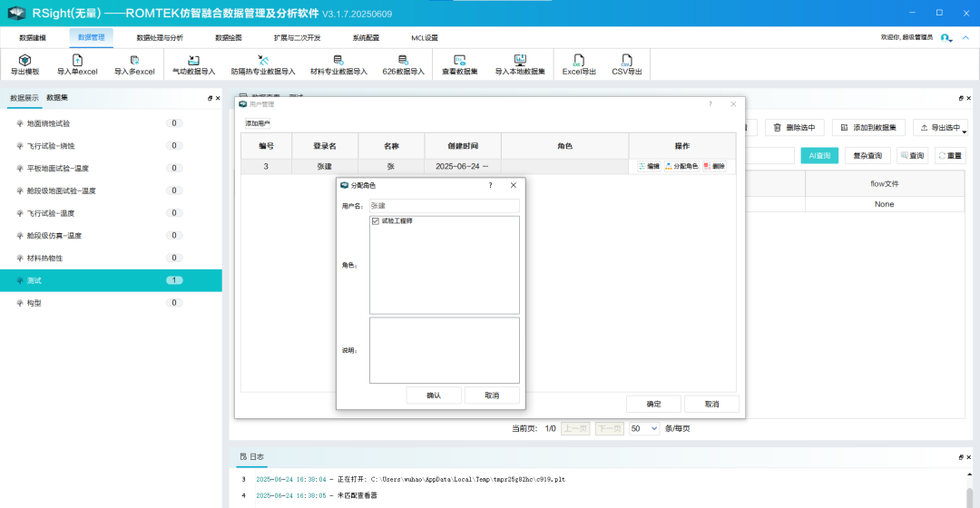Open the user account dropdown next to 超级管理员

pyautogui.click(x=946, y=38)
